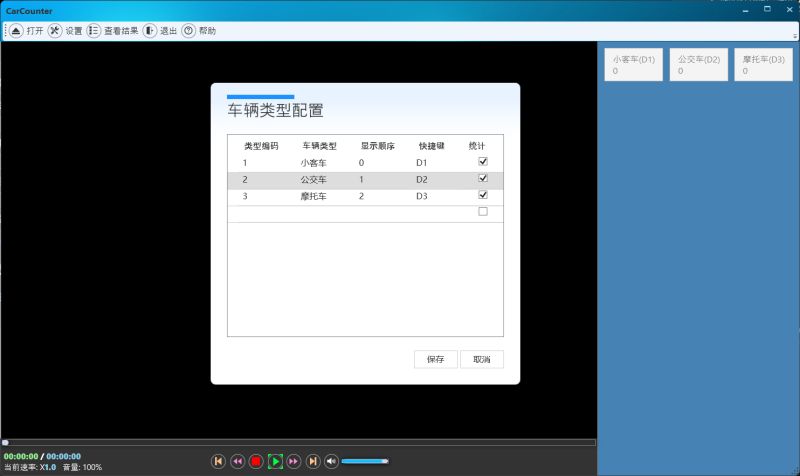
Task: Uncheck the 统计 checkbox for 摩托车
Action: pos(483,195)
